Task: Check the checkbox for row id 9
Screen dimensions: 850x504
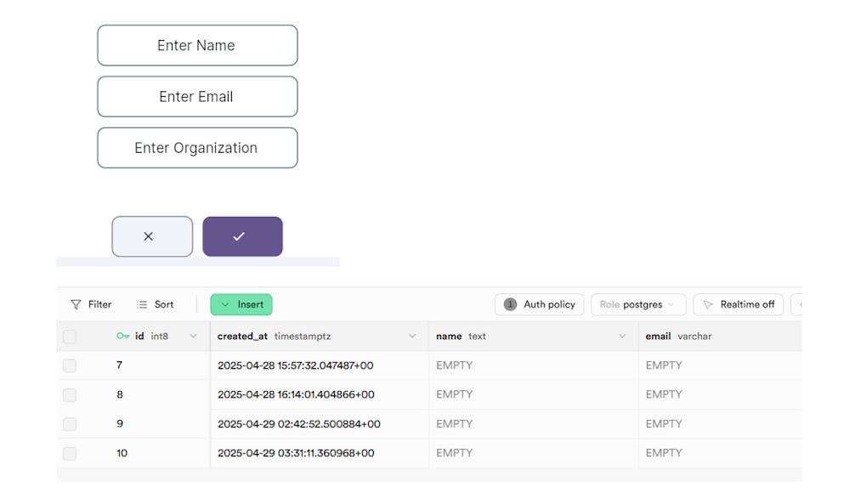Action: (70, 424)
